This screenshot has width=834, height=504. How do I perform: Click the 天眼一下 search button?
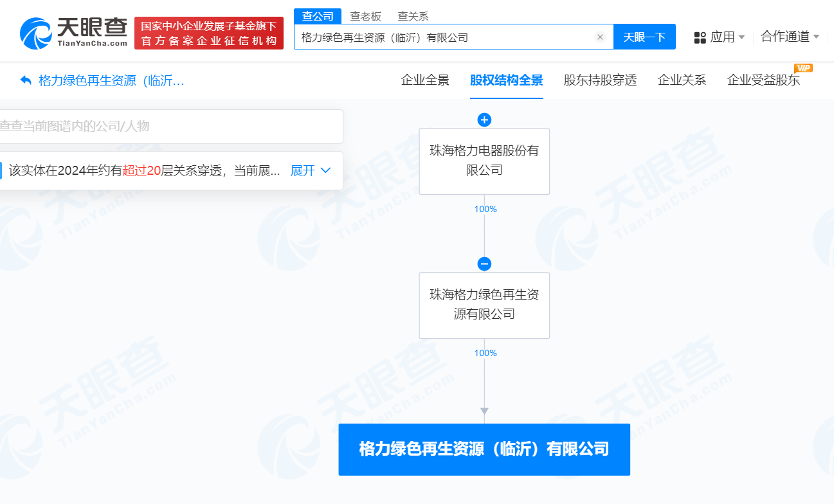pos(644,37)
